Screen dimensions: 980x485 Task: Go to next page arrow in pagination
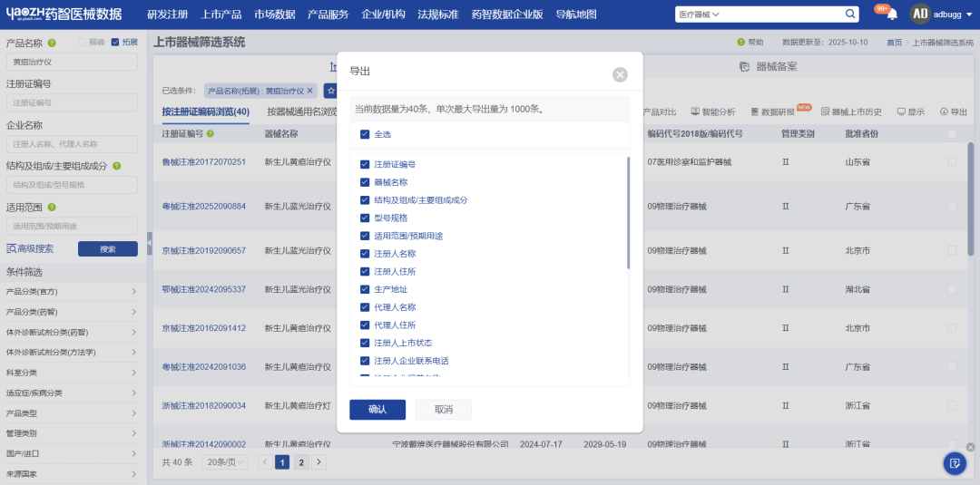318,462
